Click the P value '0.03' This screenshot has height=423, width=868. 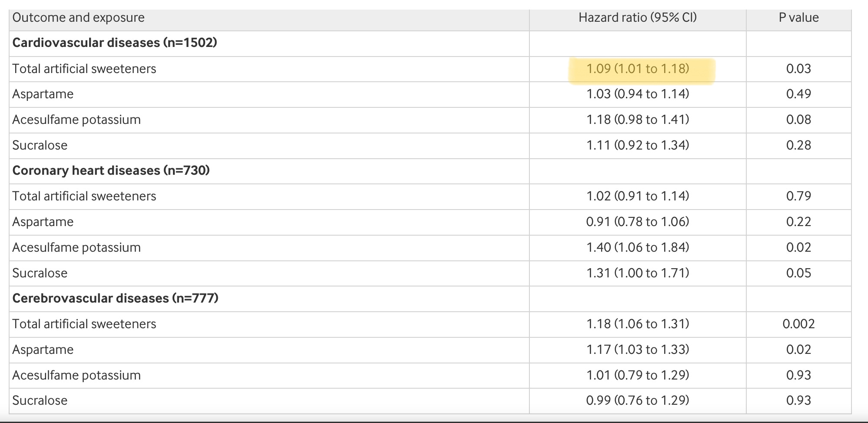click(x=798, y=69)
